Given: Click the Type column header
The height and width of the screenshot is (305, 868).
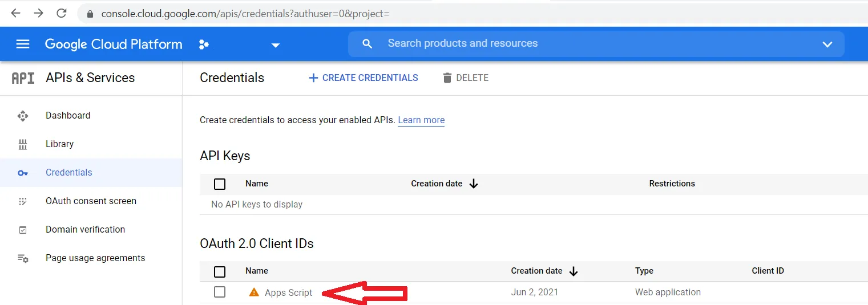Looking at the screenshot, I should (x=644, y=271).
